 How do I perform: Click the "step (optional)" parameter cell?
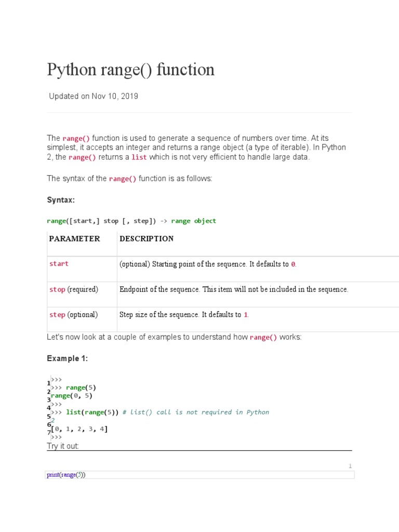[74, 315]
